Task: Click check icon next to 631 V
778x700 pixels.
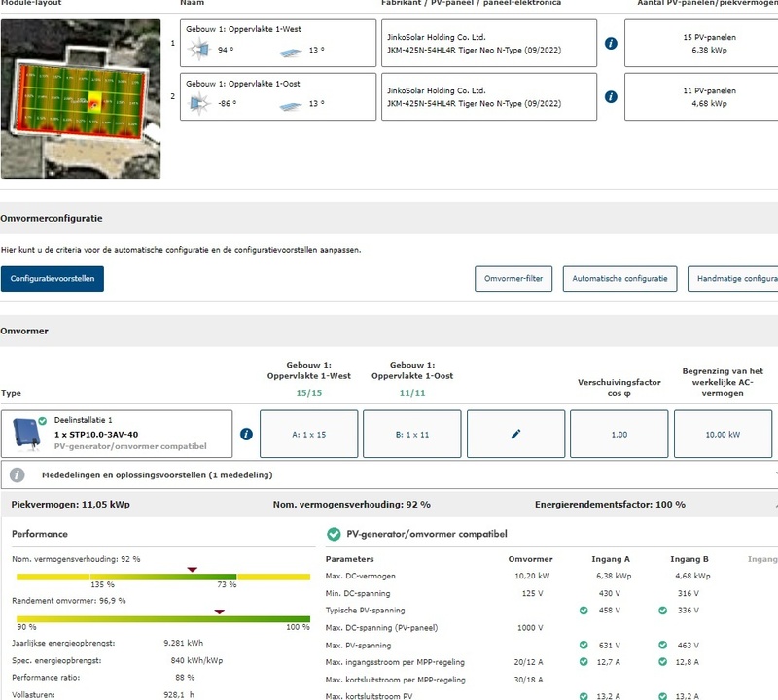Action: tap(583, 645)
